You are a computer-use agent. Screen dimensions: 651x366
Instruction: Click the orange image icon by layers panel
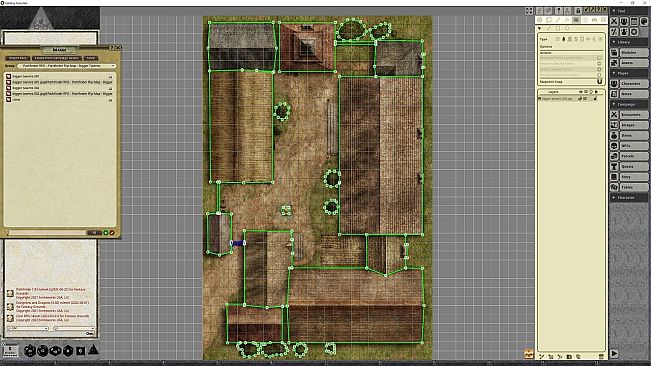[x=529, y=354]
